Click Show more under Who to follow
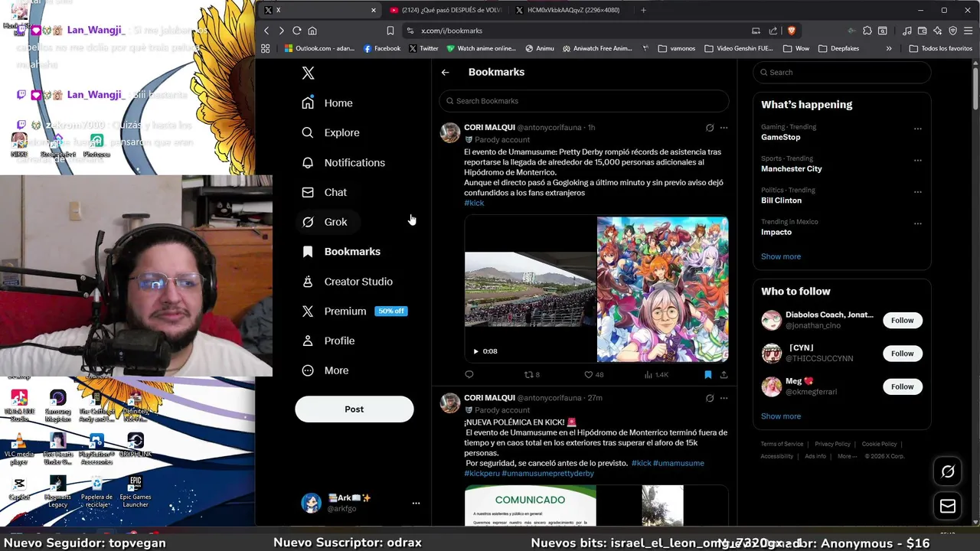Image resolution: width=980 pixels, height=551 pixels. tap(781, 416)
